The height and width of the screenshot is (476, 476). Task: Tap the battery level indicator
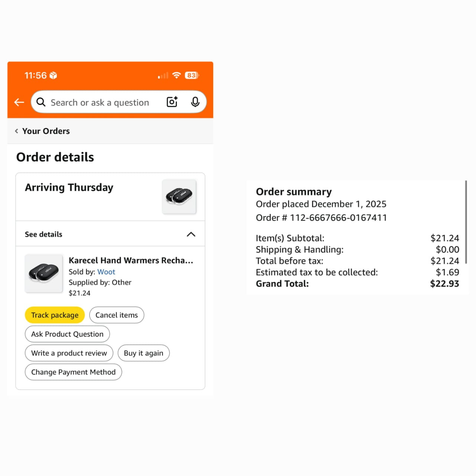pos(192,75)
